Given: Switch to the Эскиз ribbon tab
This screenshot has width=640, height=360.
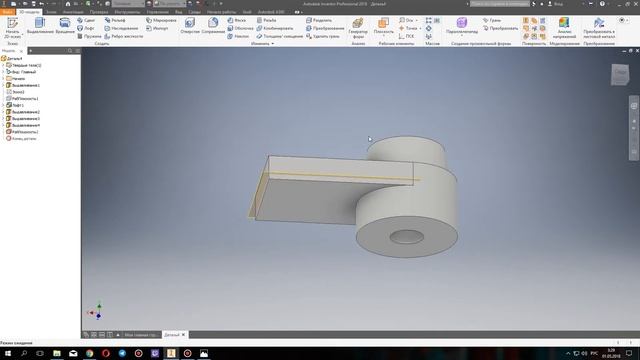Looking at the screenshot, I should 51,12.
